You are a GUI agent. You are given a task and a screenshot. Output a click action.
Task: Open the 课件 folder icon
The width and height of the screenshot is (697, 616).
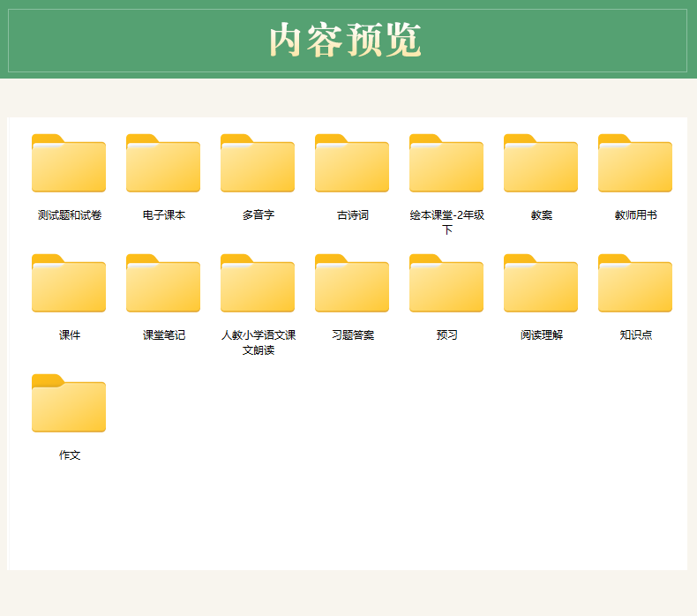tap(69, 283)
